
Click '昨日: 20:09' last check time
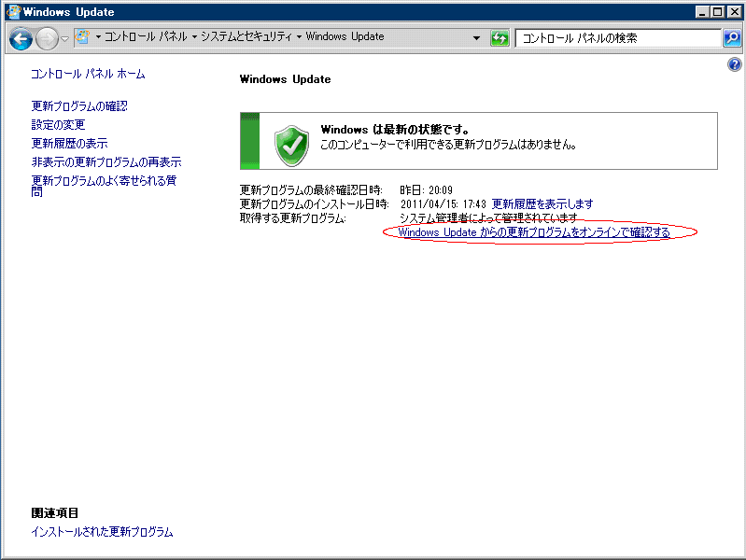pyautogui.click(x=426, y=190)
